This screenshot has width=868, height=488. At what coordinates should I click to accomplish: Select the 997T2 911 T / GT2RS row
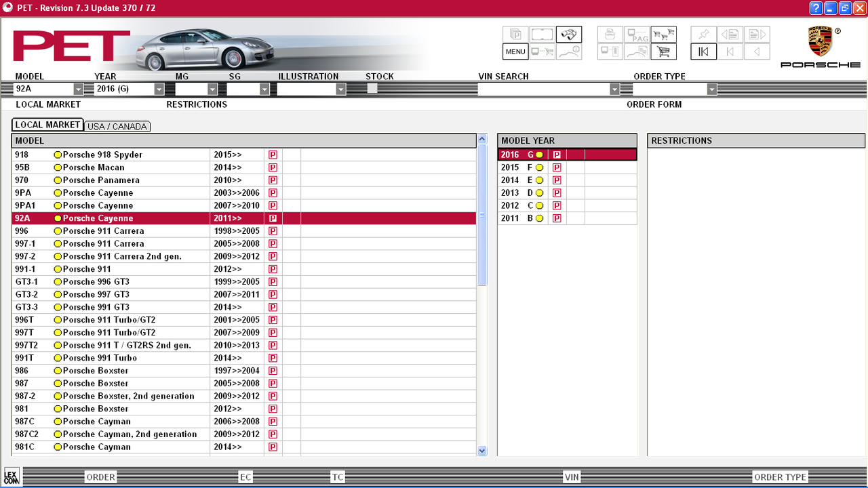point(244,345)
